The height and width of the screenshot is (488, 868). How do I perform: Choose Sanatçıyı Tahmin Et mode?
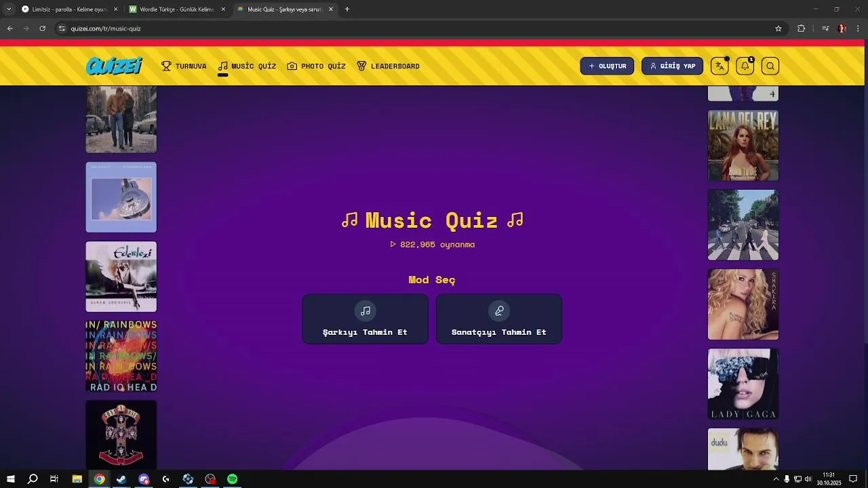499,319
